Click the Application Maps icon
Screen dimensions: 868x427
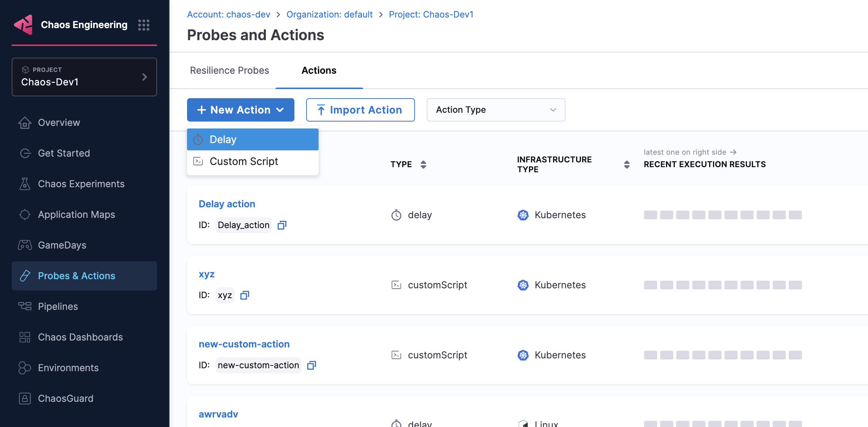tap(24, 214)
